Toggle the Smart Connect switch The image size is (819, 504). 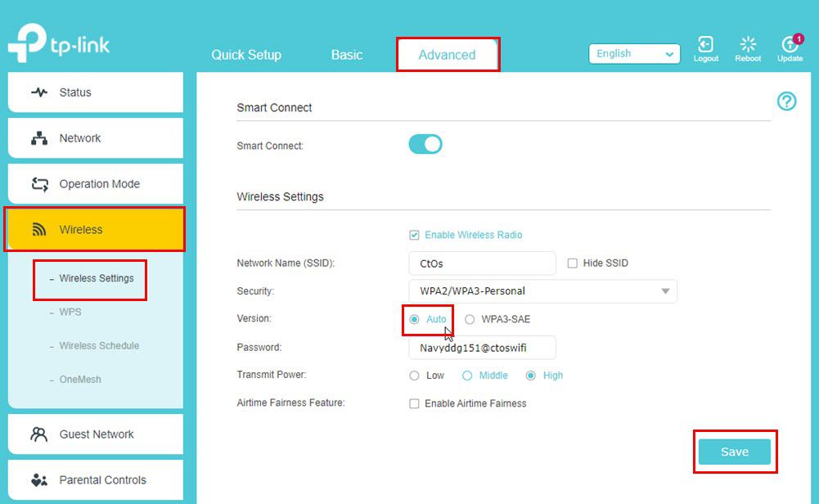pos(425,144)
